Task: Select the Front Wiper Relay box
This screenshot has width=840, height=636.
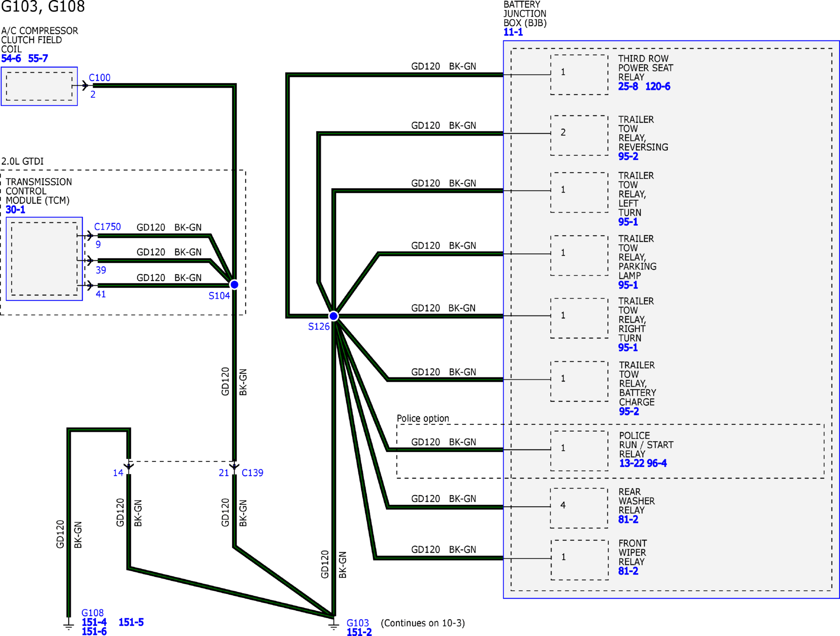Action: (x=579, y=560)
